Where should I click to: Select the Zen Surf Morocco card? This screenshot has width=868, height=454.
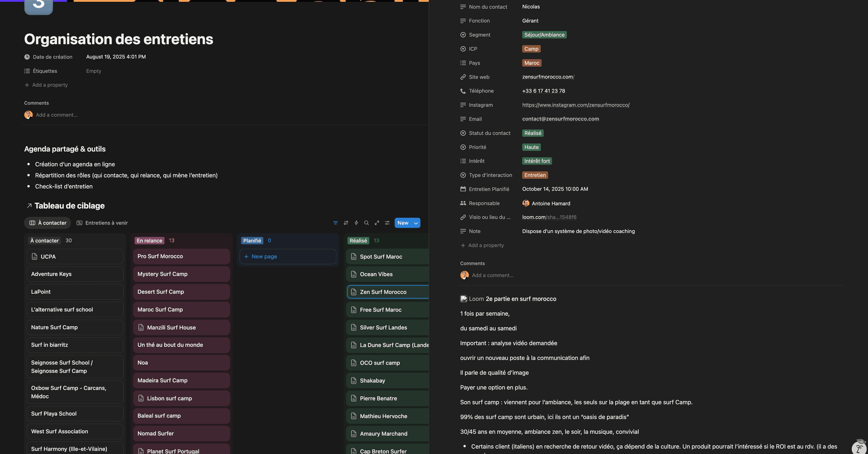pos(387,292)
